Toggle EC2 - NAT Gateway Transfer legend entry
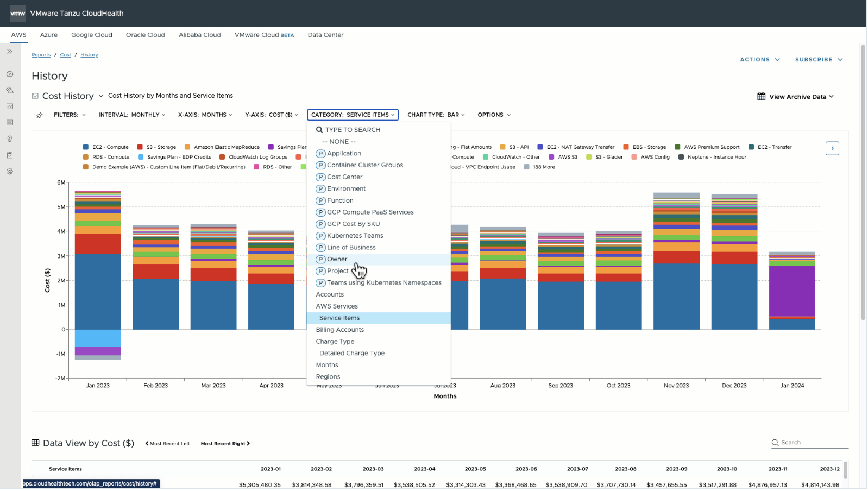The height and width of the screenshot is (491, 868). point(576,147)
